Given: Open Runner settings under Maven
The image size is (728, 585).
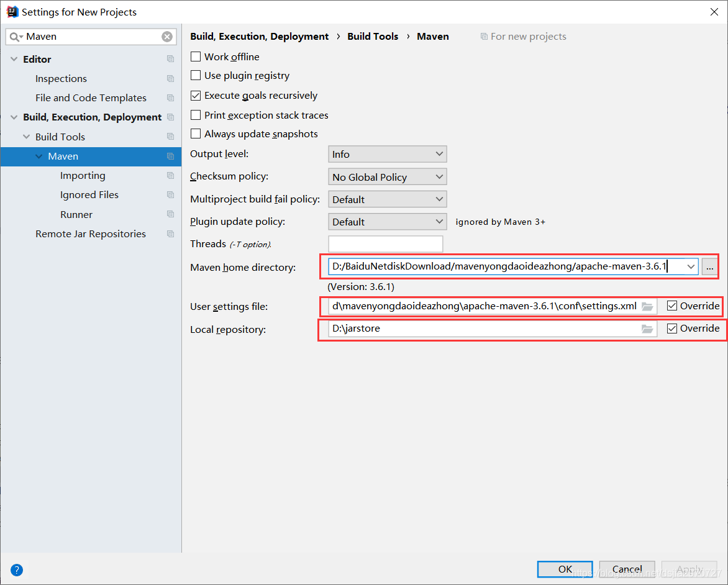Looking at the screenshot, I should click(x=76, y=214).
